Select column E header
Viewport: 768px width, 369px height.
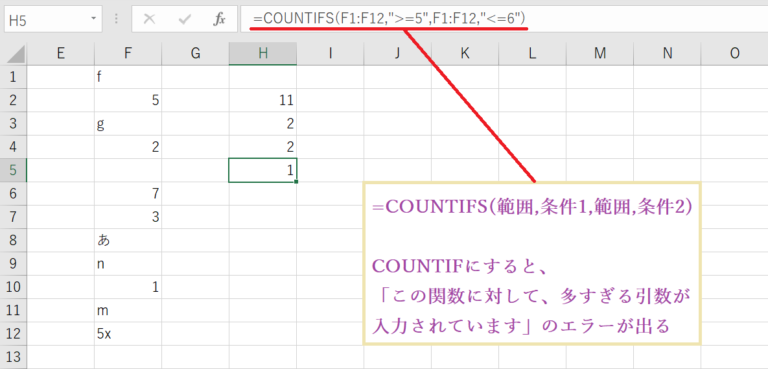(x=61, y=53)
